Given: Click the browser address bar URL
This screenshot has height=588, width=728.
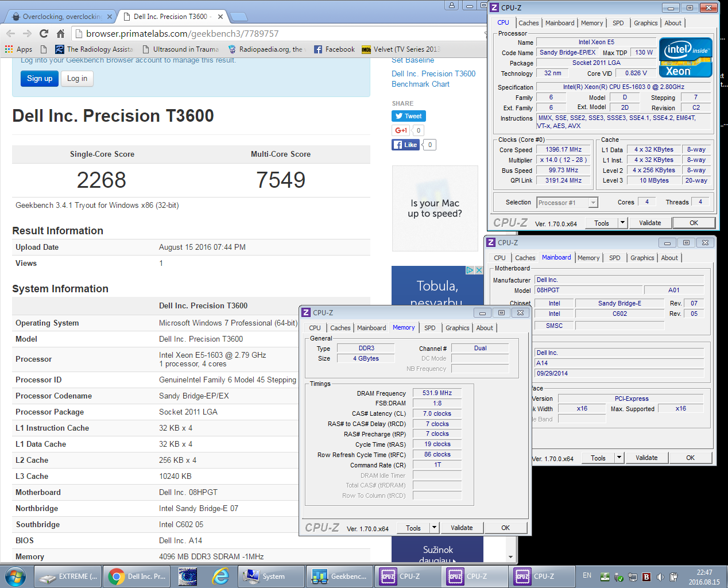Looking at the screenshot, I should click(182, 33).
